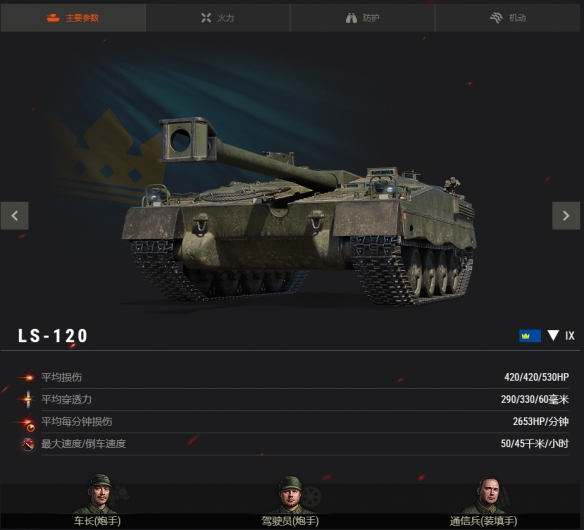Click the 平均每分钟损伤 DPM icon
Screen dimensions: 584x530
(27, 423)
